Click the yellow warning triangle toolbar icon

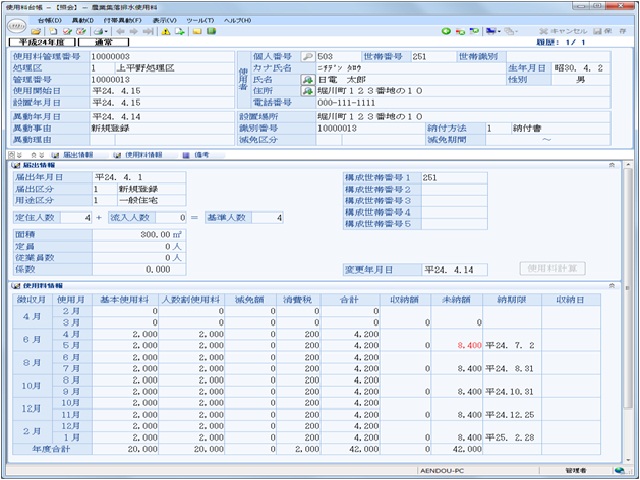pyautogui.click(x=163, y=31)
